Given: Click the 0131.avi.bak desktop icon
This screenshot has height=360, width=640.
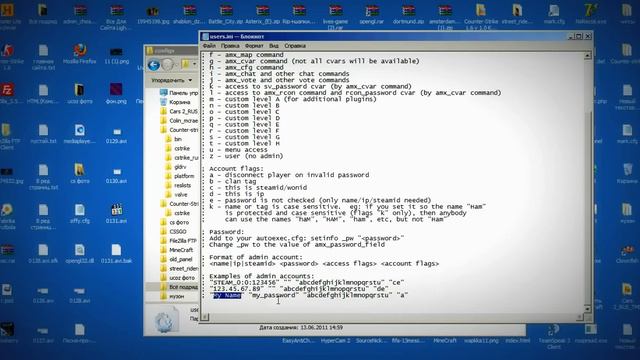Looking at the screenshot, I should coord(116,254).
